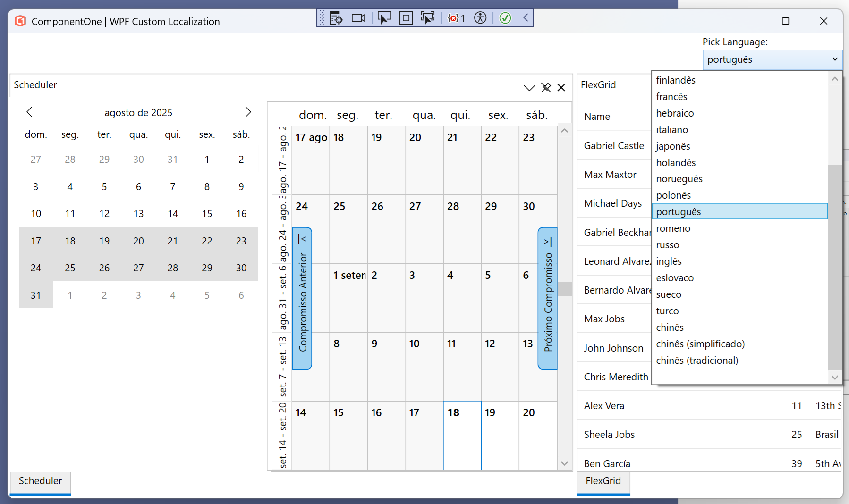Viewport: 849px width, 504px height.
Task: Select norueguês language option
Action: point(739,179)
